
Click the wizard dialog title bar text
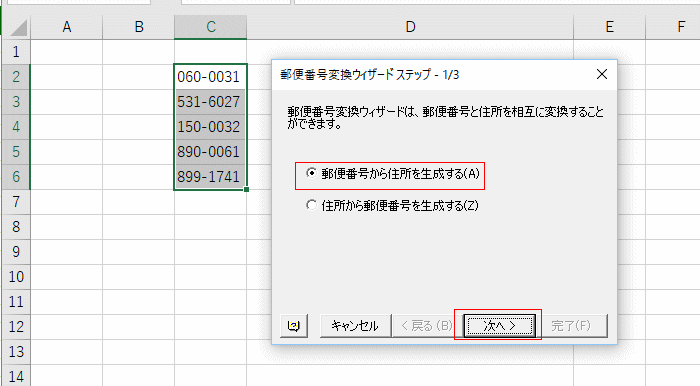[370, 75]
